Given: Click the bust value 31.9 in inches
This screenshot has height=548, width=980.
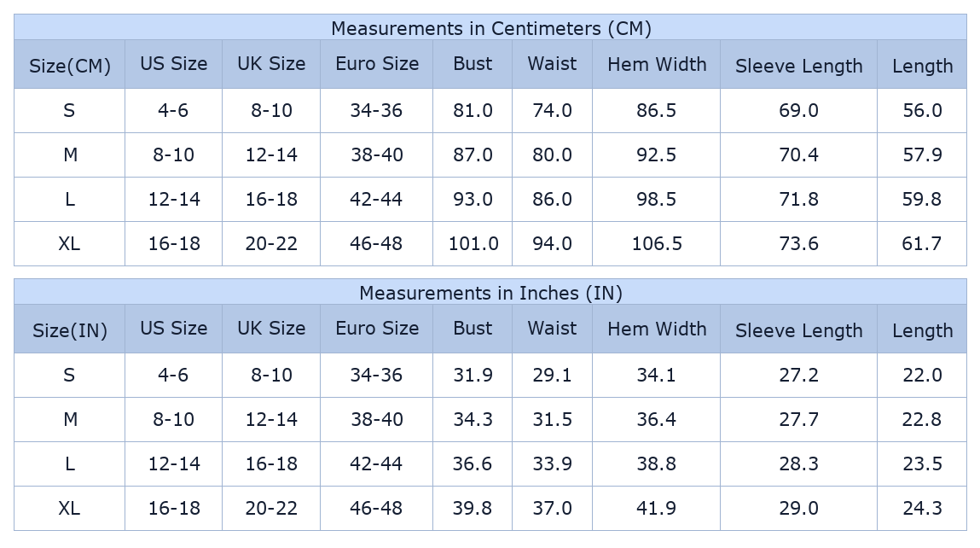Looking at the screenshot, I should pyautogui.click(x=473, y=375).
